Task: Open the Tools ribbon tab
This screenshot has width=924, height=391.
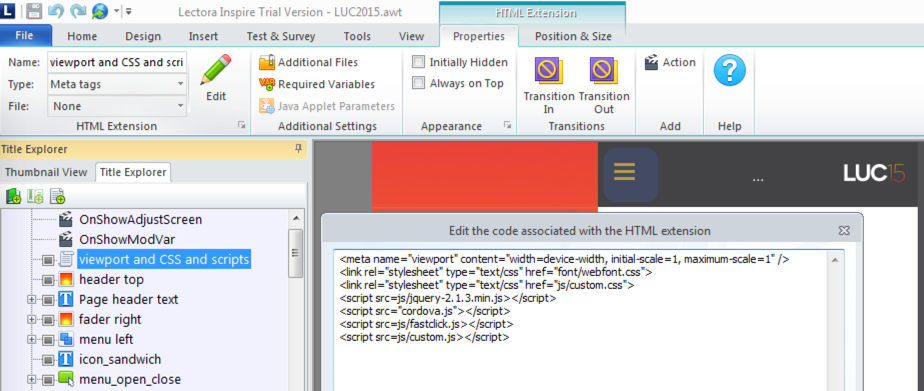Action: pyautogui.click(x=357, y=37)
